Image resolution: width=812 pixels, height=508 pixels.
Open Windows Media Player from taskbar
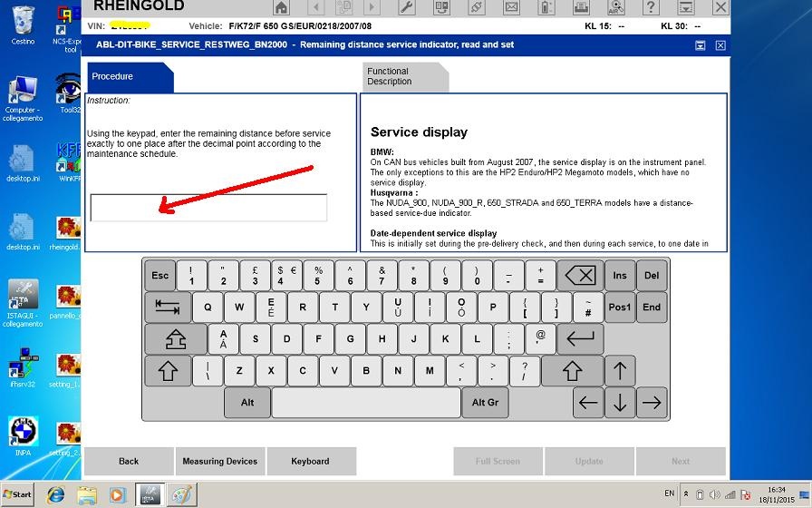(x=117, y=494)
